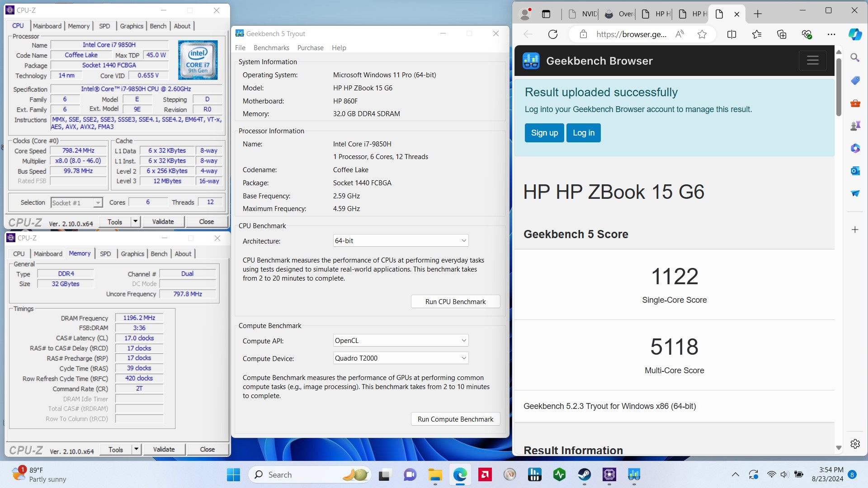Click the Geekbench Browser logo icon
This screenshot has height=488, width=868.
click(531, 61)
